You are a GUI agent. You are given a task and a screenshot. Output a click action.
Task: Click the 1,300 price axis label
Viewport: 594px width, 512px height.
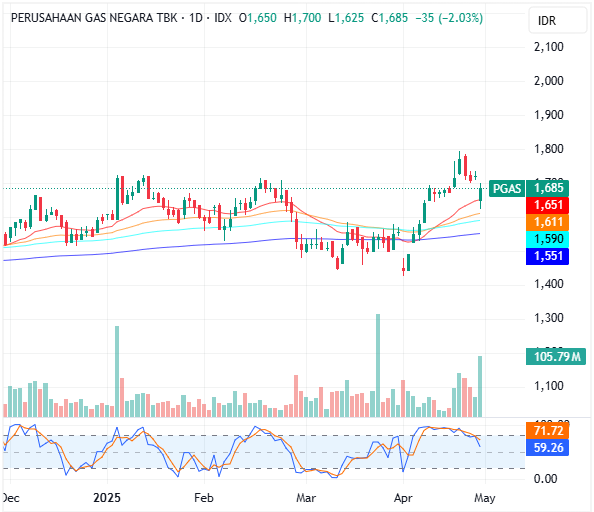coord(549,318)
